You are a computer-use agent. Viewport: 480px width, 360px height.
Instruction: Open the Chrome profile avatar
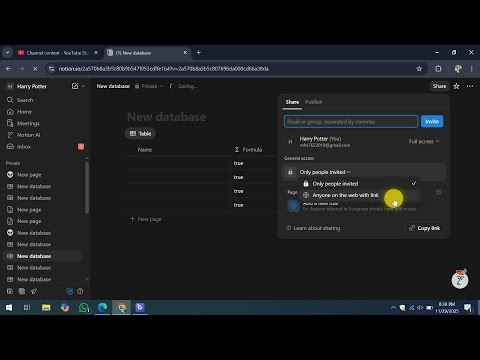[458, 69]
